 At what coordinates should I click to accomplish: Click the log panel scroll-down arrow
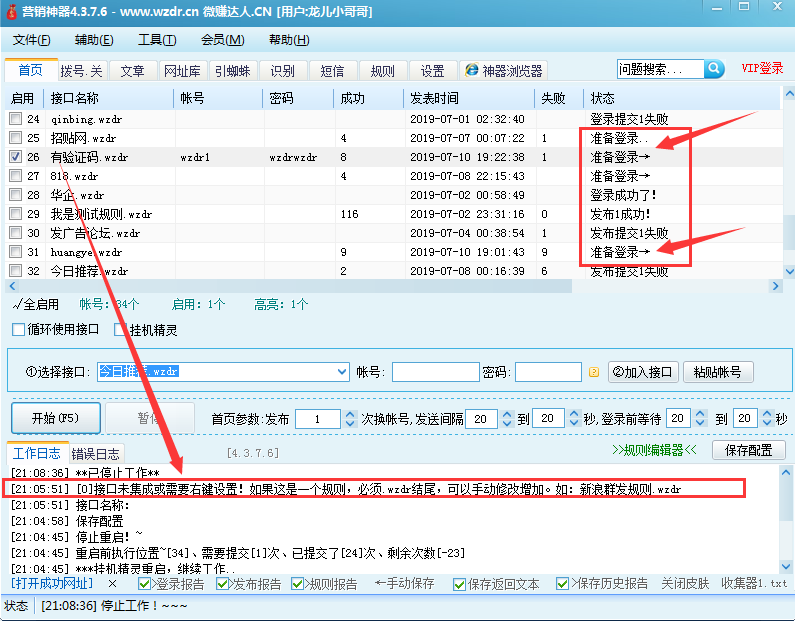(x=786, y=566)
